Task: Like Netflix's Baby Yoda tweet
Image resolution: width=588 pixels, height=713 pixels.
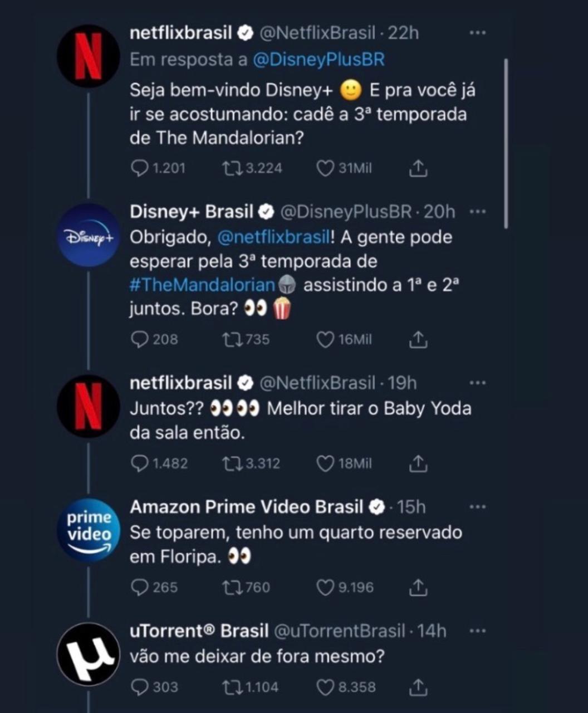Action: [325, 463]
